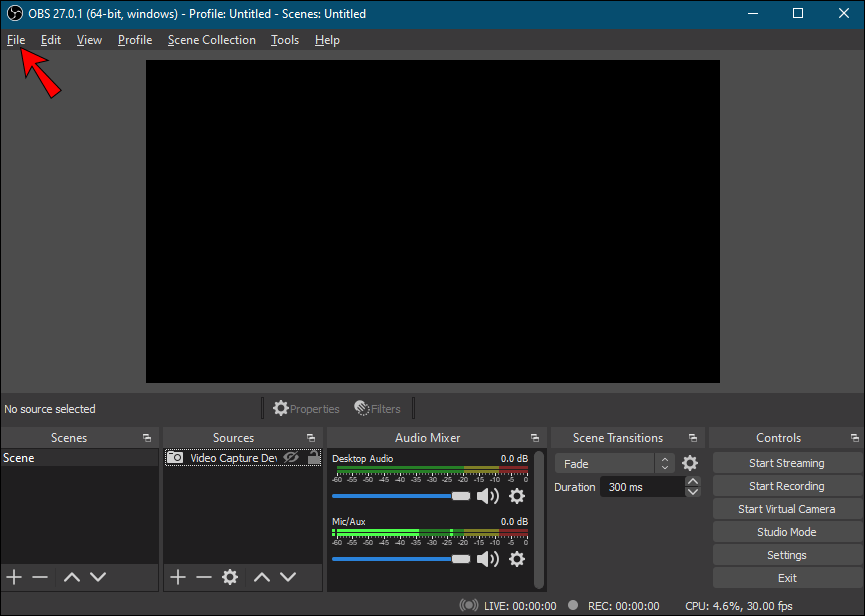Undock the Controls panel
Screen dimensions: 865x616
click(x=855, y=438)
